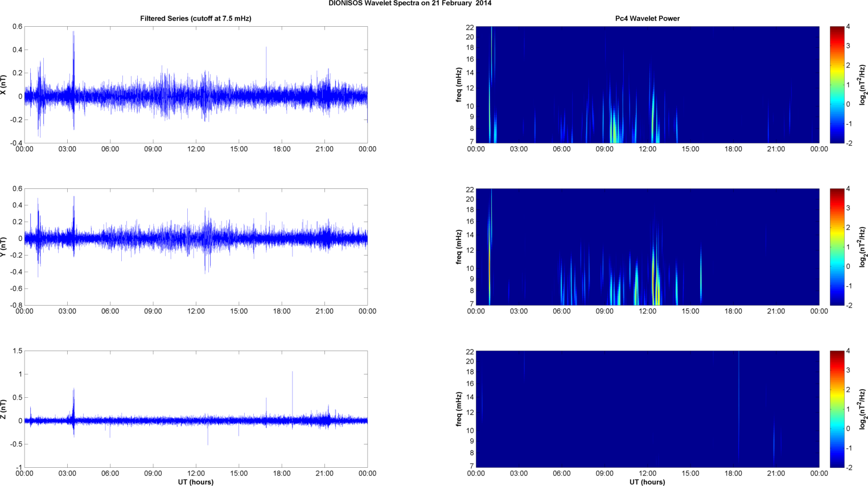Click the log2(nT²/Hz) label of top colorbar
This screenshot has height=486, width=868.
point(863,85)
